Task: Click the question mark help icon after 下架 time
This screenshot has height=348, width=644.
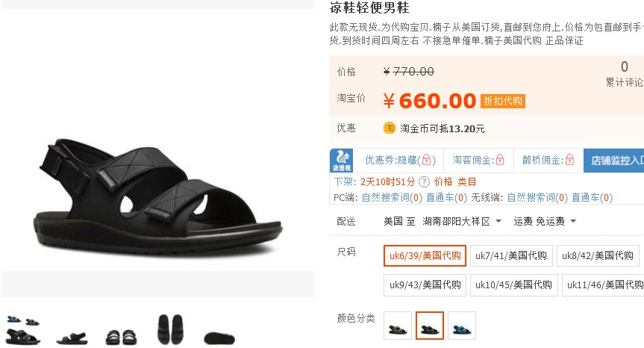Action: pos(425,181)
